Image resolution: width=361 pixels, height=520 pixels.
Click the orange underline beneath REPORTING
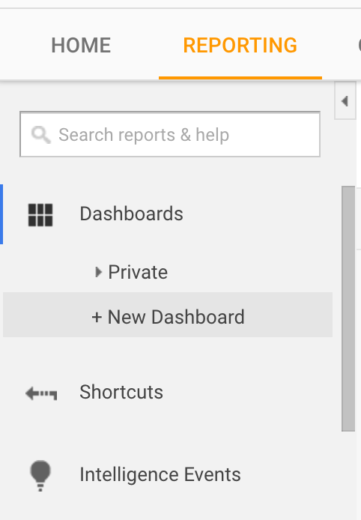pyautogui.click(x=240, y=78)
